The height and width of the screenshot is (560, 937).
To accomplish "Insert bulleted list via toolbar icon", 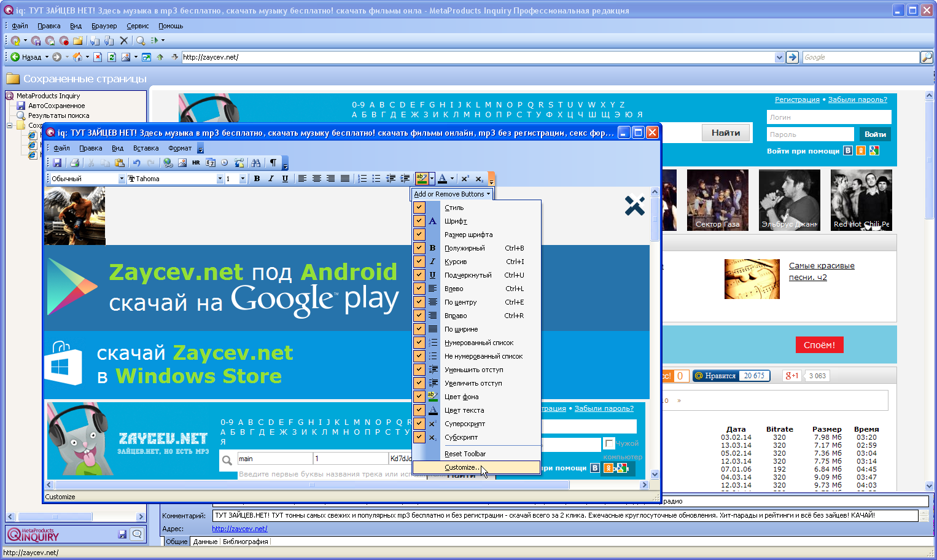I will [376, 179].
